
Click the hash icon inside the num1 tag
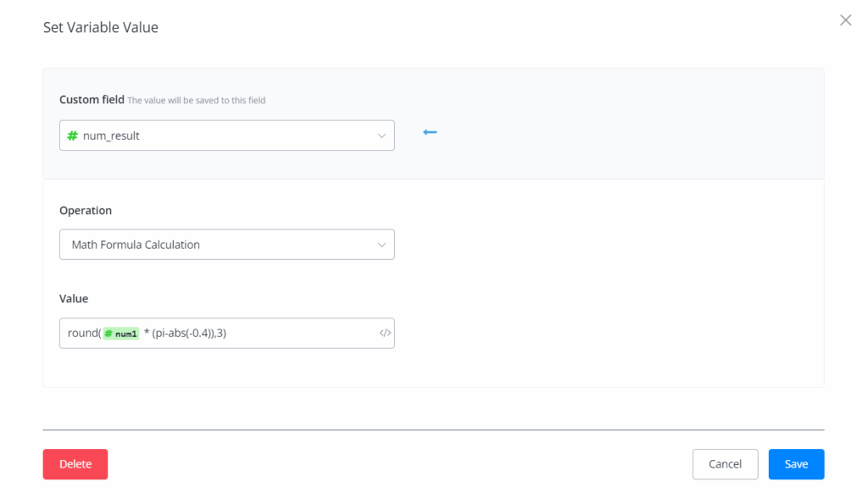pyautogui.click(x=108, y=334)
